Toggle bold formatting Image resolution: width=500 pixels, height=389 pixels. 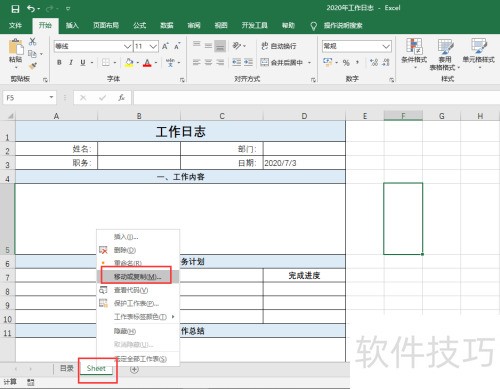[x=59, y=62]
